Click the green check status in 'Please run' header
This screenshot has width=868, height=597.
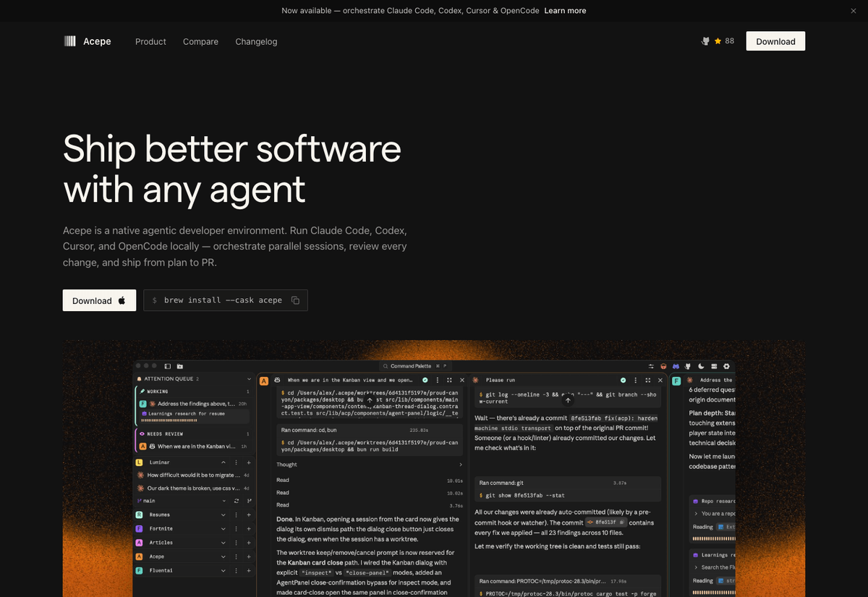[624, 380]
